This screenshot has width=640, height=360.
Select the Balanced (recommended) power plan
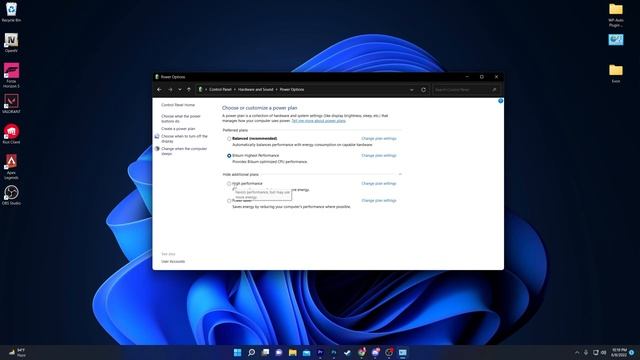pyautogui.click(x=229, y=139)
